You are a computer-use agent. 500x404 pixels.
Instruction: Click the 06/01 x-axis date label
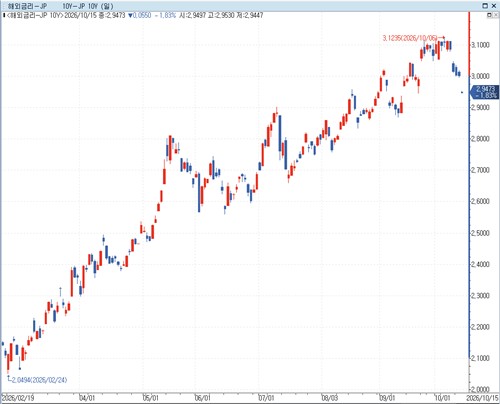[x=203, y=398]
